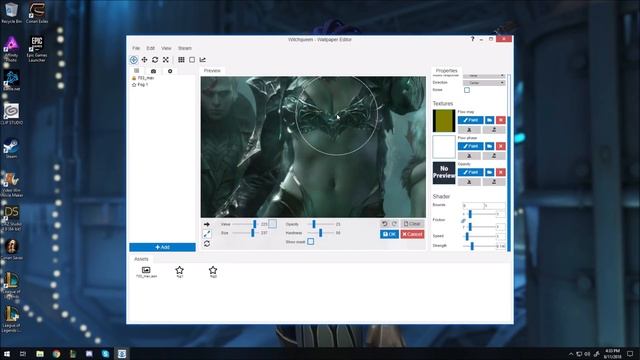This screenshot has width=640, height=360.
Task: Open the help question mark in title bar
Action: pyautogui.click(x=472, y=39)
